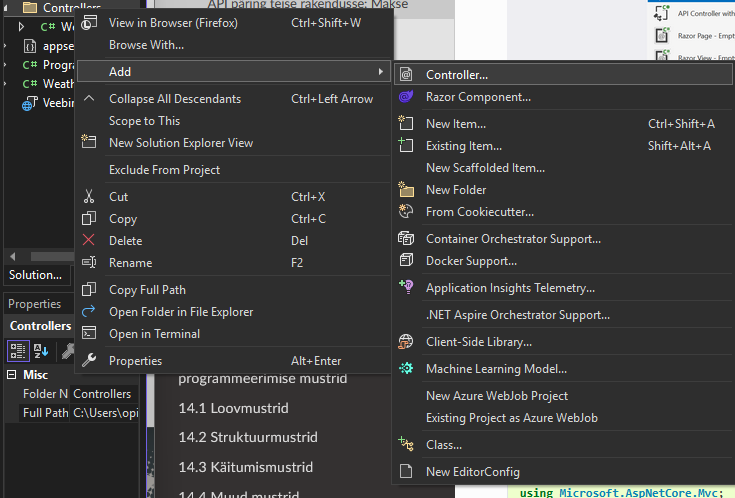Click the scissors icon beside Cut
735x498 pixels.
(x=89, y=197)
